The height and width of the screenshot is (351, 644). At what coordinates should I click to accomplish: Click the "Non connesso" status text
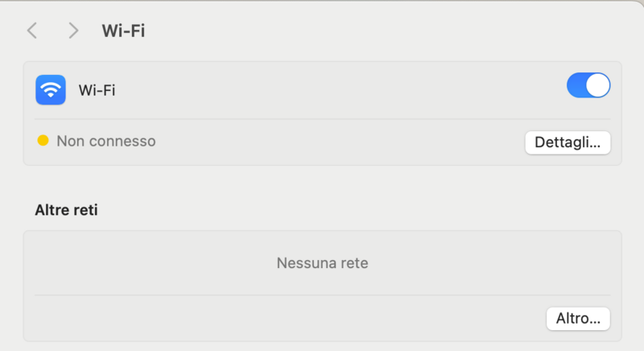pyautogui.click(x=105, y=141)
